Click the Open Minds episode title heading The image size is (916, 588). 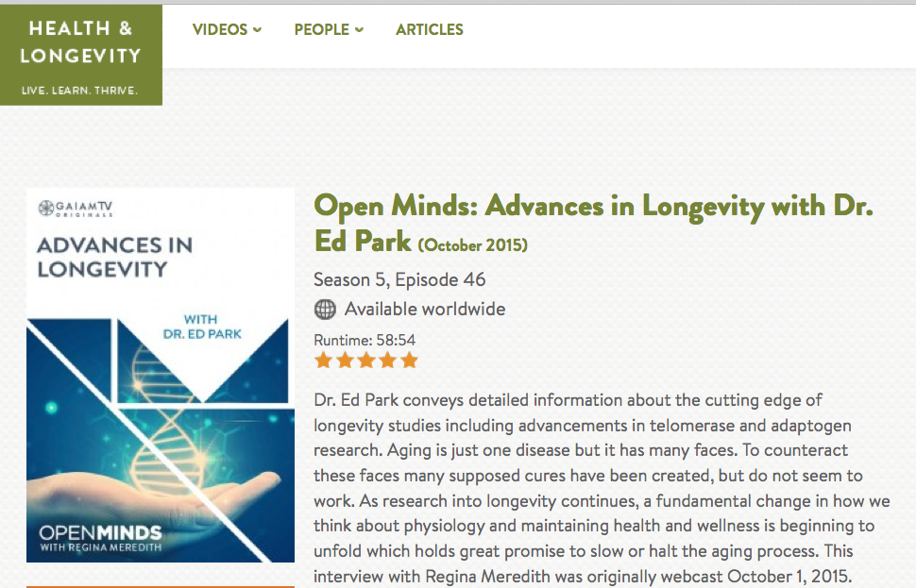pyautogui.click(x=594, y=223)
